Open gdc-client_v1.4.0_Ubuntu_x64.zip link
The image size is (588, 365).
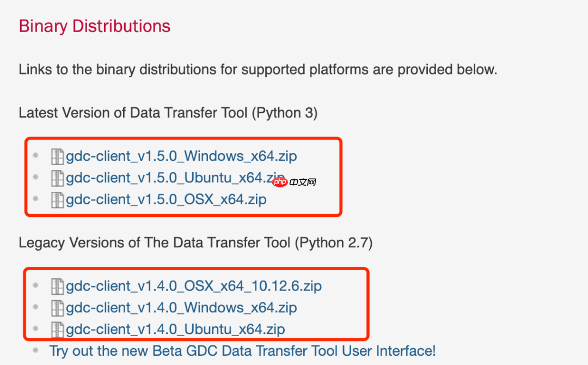tap(175, 330)
